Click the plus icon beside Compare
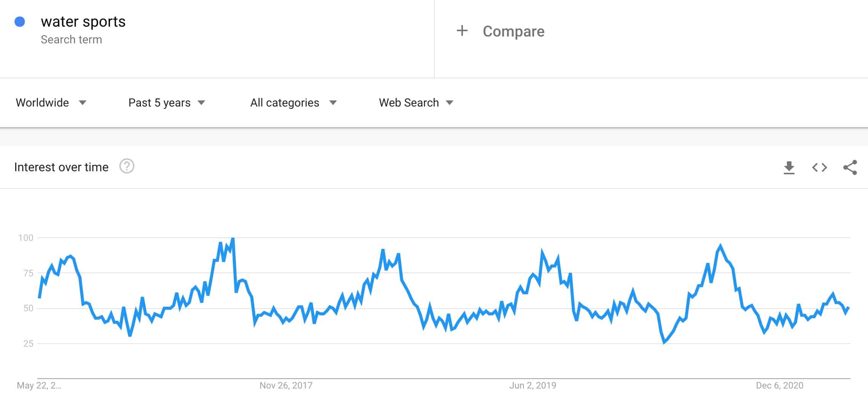Image resolution: width=868 pixels, height=395 pixels. 462,31
